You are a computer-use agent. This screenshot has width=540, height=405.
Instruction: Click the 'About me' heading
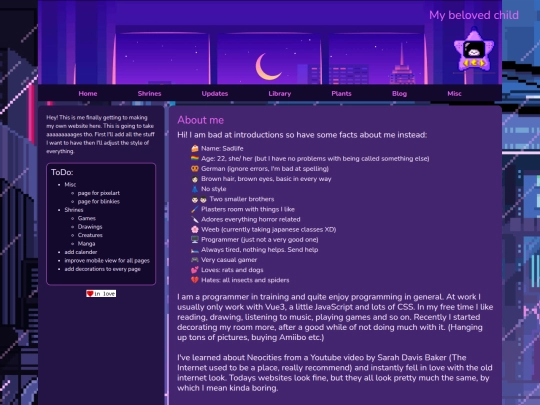point(200,120)
